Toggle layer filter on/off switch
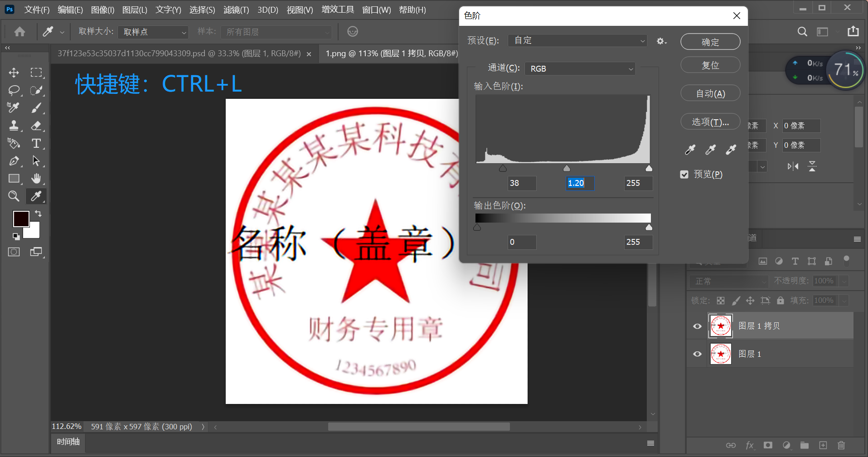 click(x=846, y=259)
